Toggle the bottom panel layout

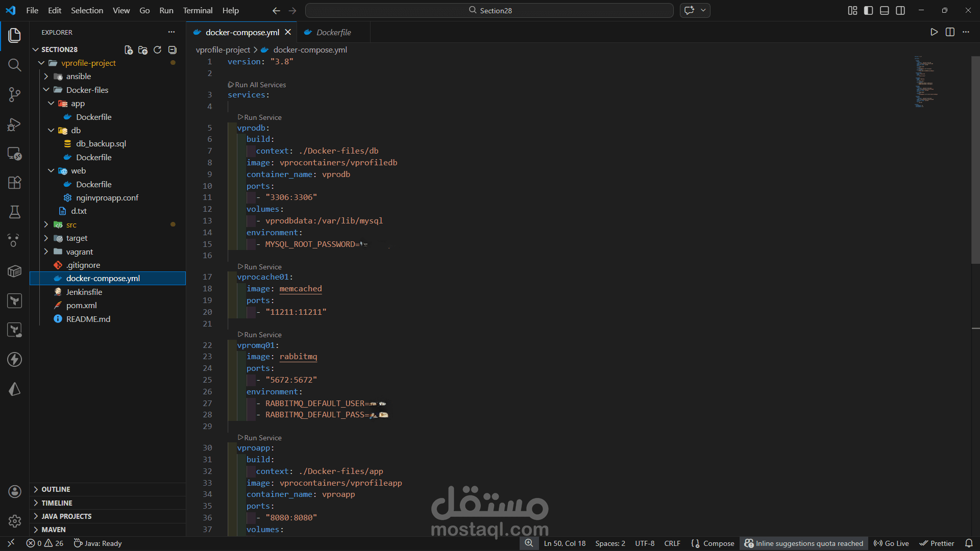point(885,10)
